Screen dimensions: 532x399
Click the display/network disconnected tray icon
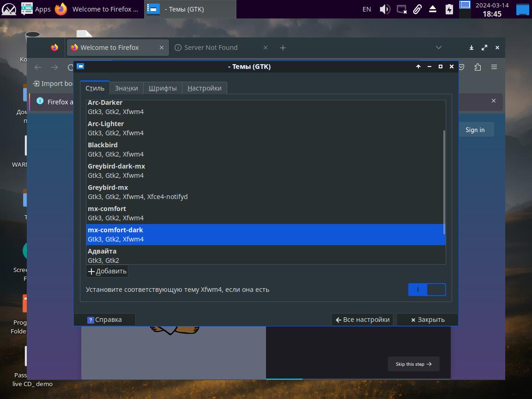[x=402, y=9]
